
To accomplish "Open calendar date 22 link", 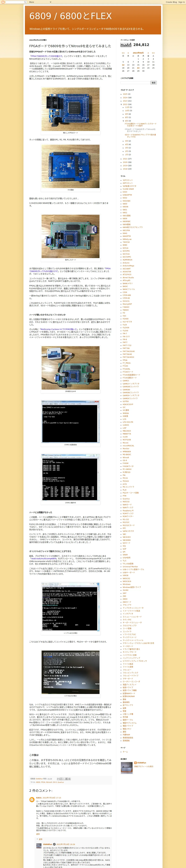I will click(138, 68).
